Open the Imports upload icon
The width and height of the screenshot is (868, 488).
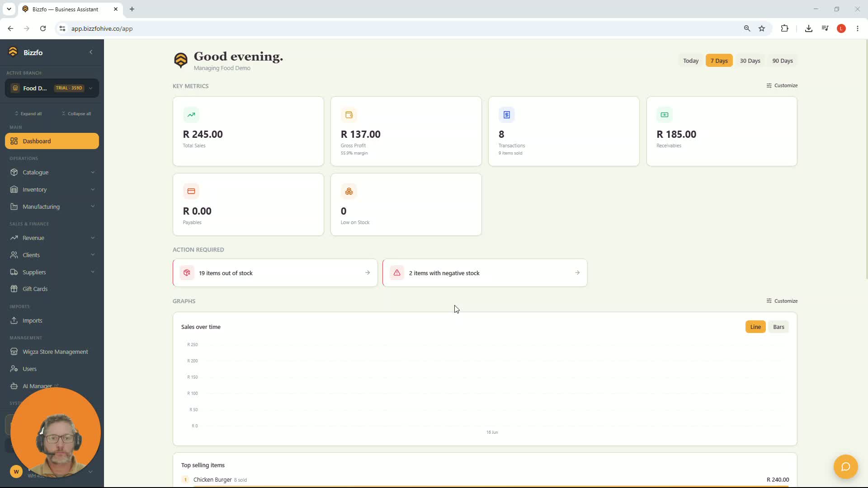pos(14,320)
